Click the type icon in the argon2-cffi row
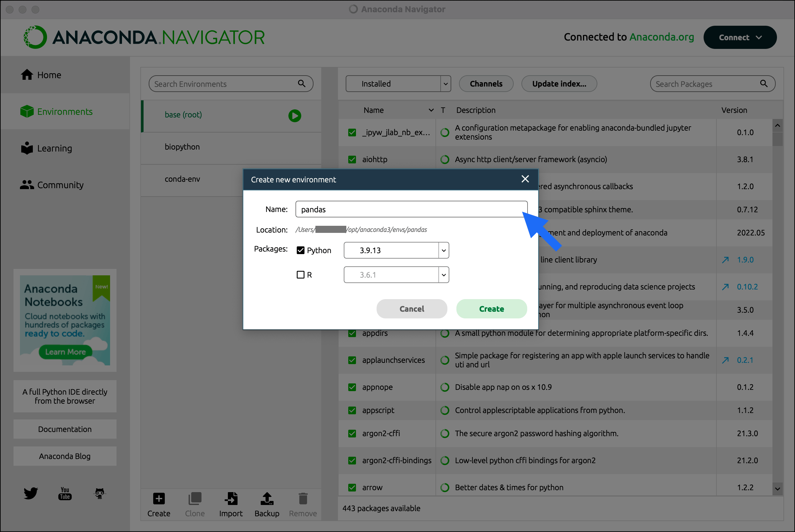Image resolution: width=795 pixels, height=532 pixels. pyautogui.click(x=445, y=434)
